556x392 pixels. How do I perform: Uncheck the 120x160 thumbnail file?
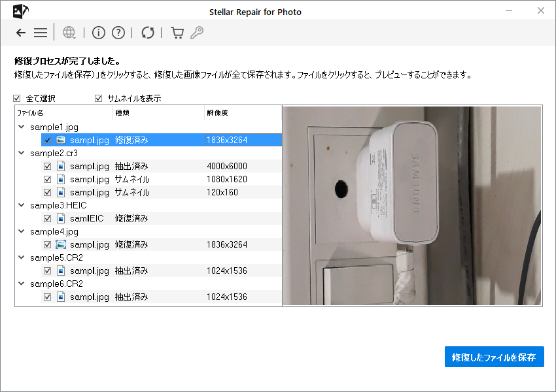[x=47, y=192]
